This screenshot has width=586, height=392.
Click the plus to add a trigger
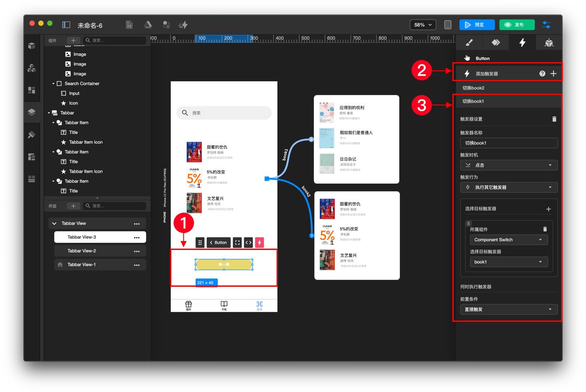(x=553, y=74)
